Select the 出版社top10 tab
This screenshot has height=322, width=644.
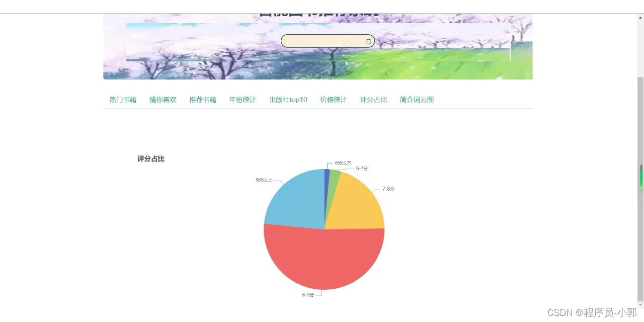click(288, 100)
